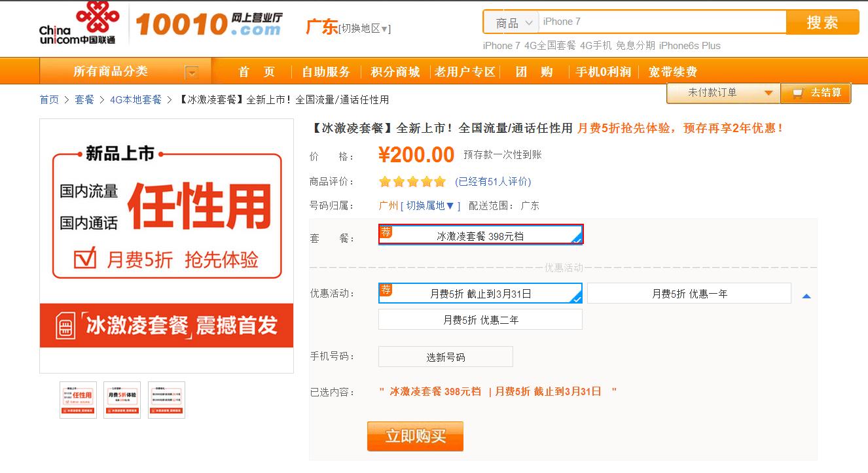The image size is (868, 473).
Task: Click the iPhone 7 search input field
Action: [x=661, y=22]
